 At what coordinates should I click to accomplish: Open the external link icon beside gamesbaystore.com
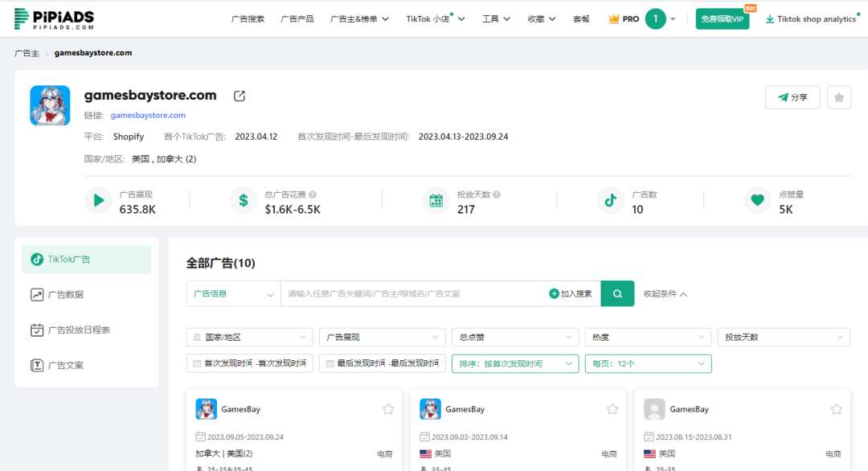(239, 94)
